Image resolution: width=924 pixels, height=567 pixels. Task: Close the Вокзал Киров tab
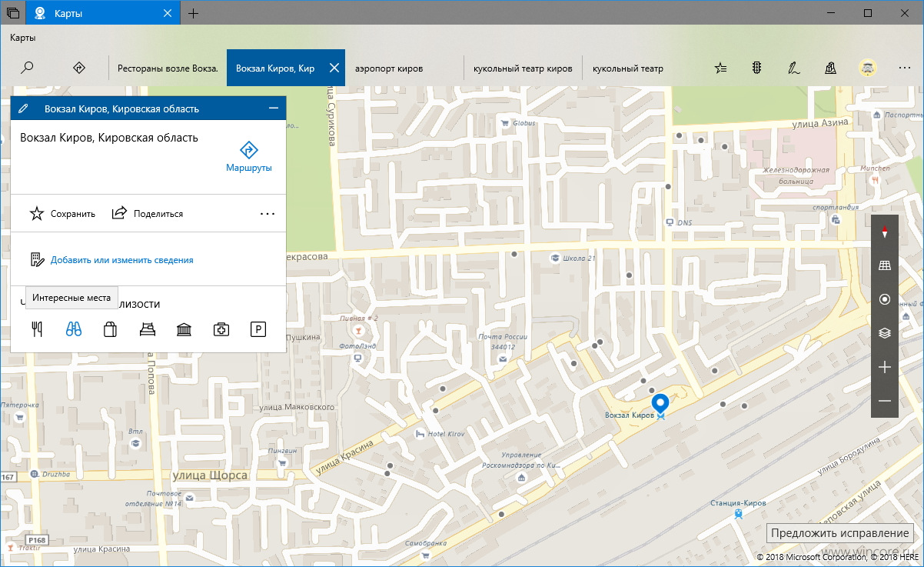(x=334, y=68)
